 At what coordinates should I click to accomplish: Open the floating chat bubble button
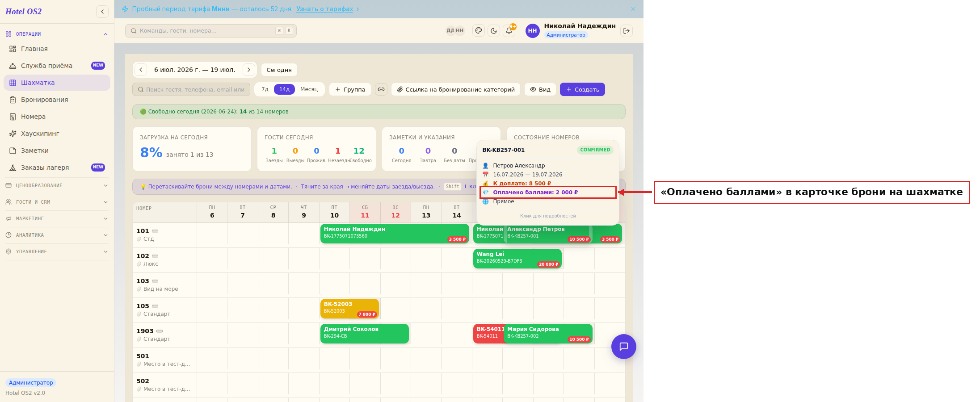pyautogui.click(x=624, y=347)
